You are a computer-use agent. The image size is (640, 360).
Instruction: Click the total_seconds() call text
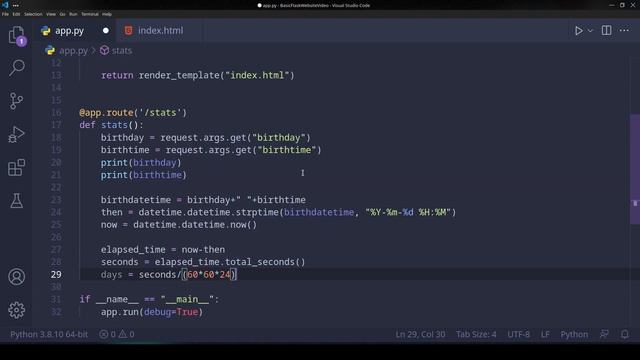(x=265, y=262)
